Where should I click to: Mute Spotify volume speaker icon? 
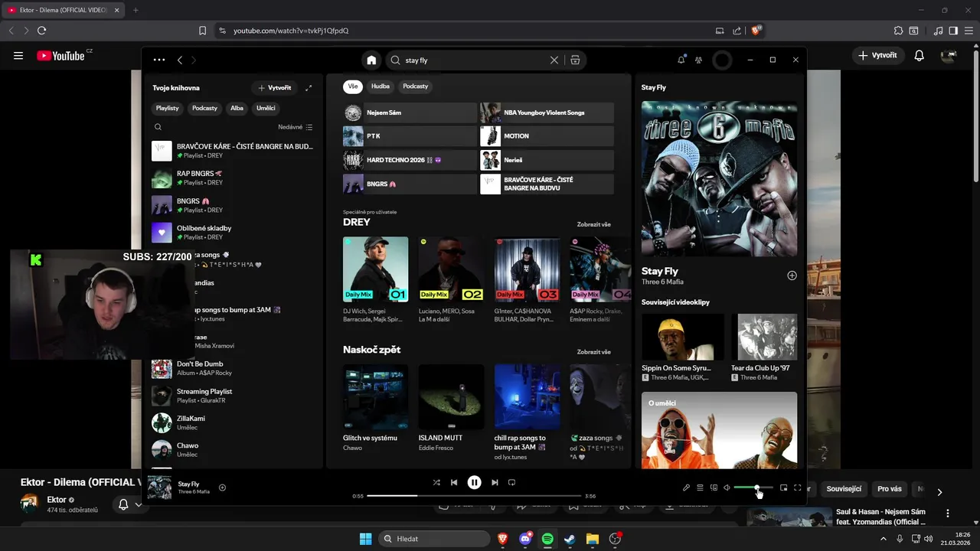(x=727, y=487)
